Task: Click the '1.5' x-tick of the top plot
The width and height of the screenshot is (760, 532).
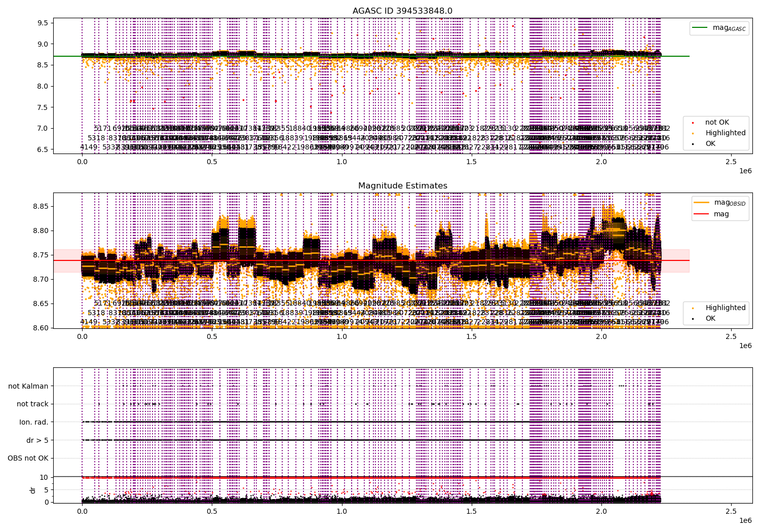Action: coord(472,162)
